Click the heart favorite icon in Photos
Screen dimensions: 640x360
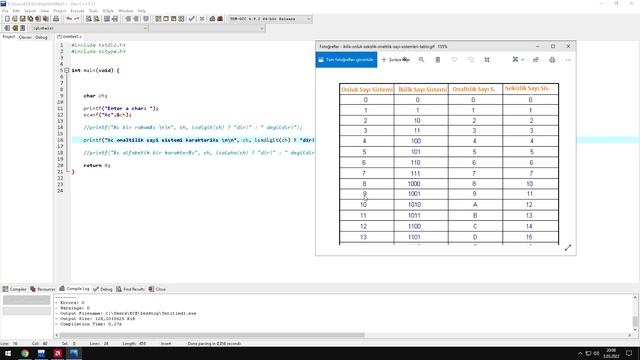[454, 60]
